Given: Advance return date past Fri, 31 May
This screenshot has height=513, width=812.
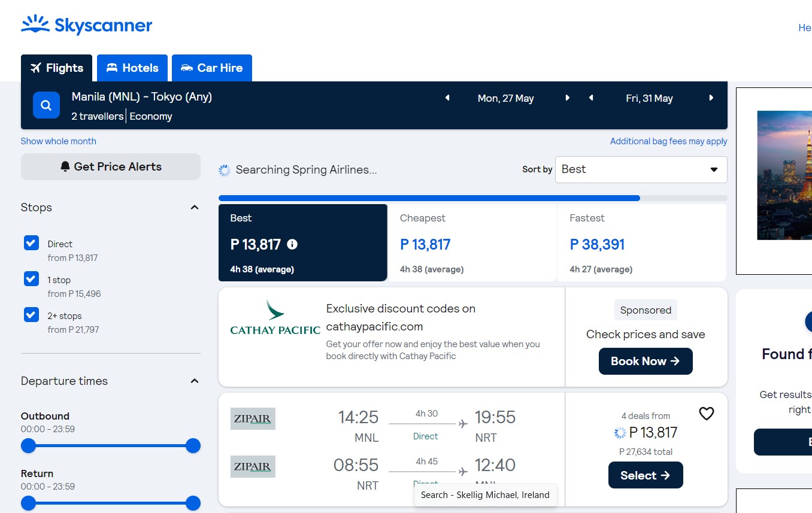Looking at the screenshot, I should 711,98.
